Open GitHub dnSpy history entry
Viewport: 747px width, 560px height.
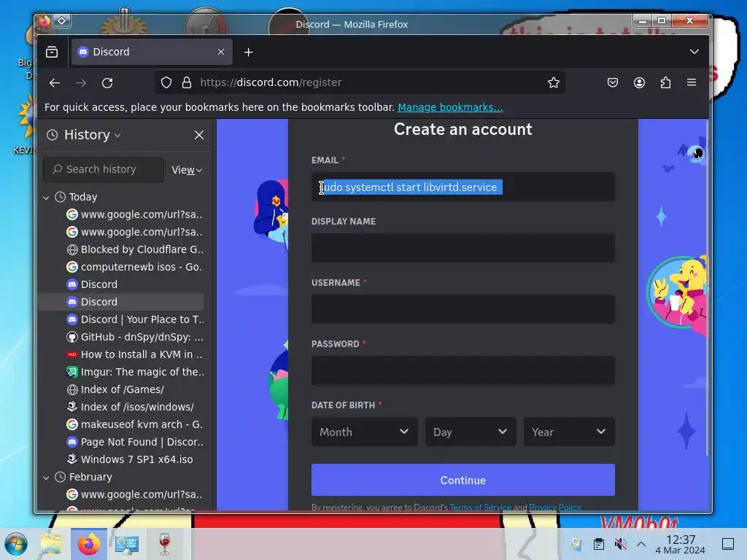(135, 337)
